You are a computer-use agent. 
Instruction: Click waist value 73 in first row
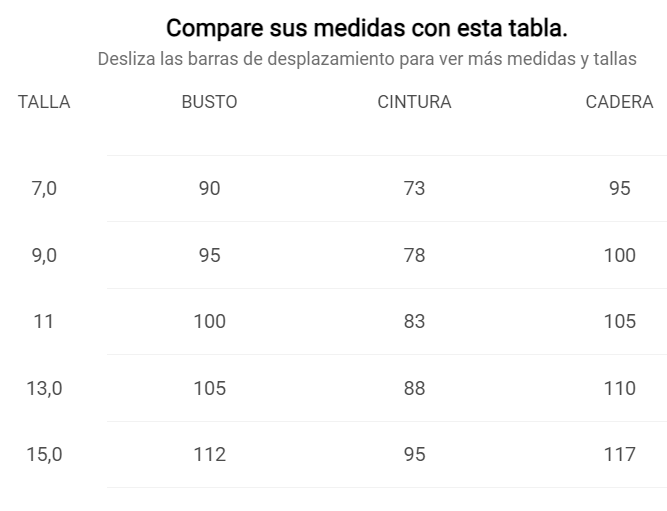coord(414,188)
